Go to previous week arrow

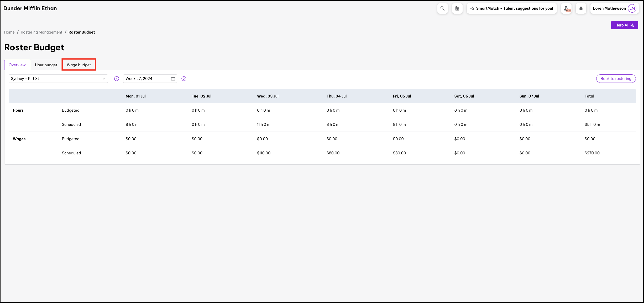tap(117, 79)
